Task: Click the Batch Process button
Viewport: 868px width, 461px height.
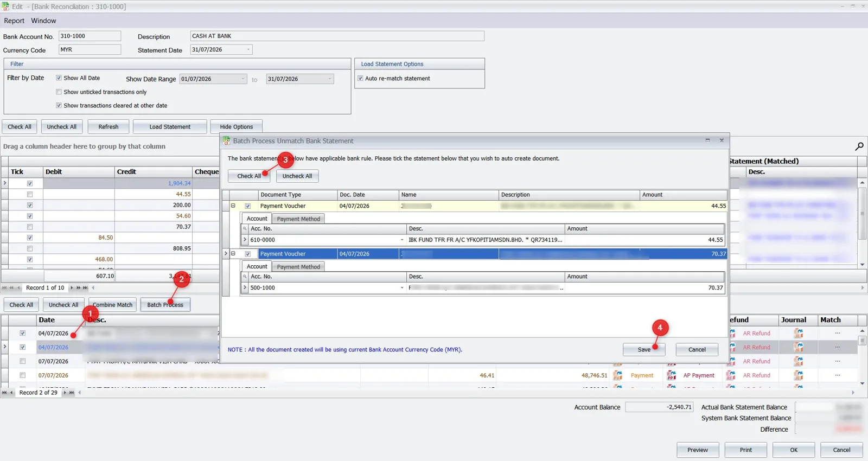Action: tap(165, 305)
